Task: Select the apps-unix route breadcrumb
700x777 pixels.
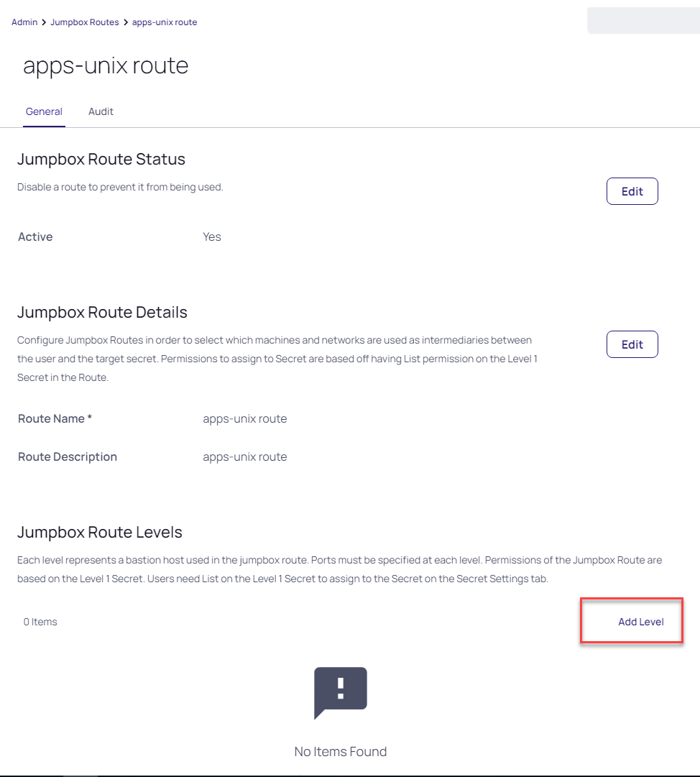Action: pos(165,22)
